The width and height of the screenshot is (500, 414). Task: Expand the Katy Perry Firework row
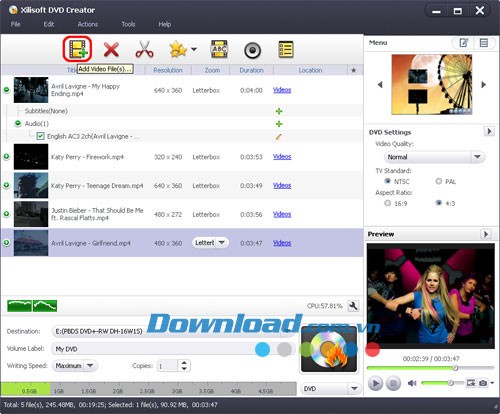[6, 156]
